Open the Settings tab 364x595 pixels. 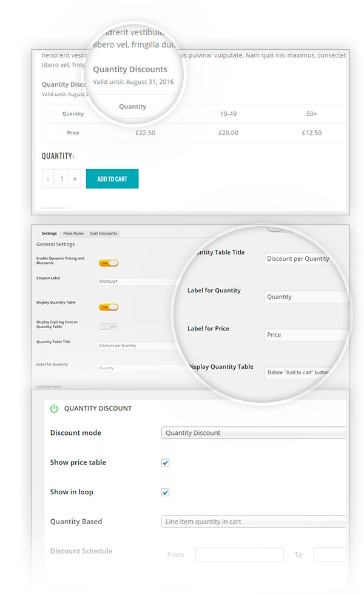pos(49,234)
